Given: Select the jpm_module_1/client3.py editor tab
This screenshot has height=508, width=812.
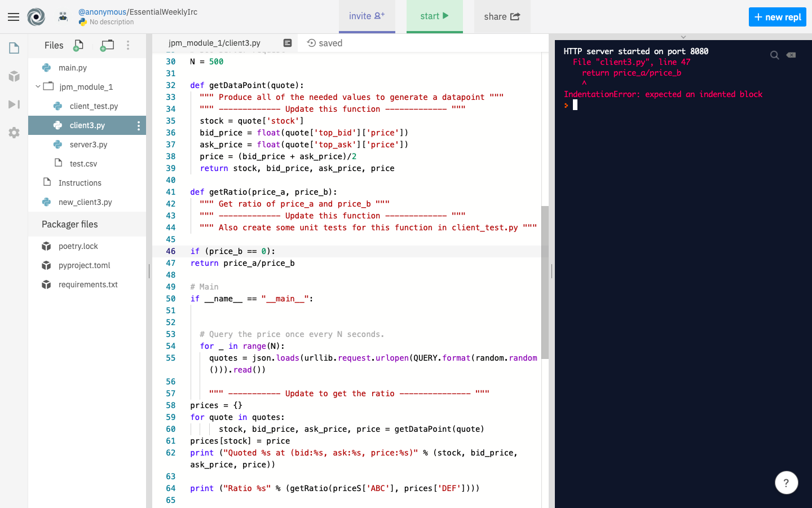Looking at the screenshot, I should [x=214, y=42].
